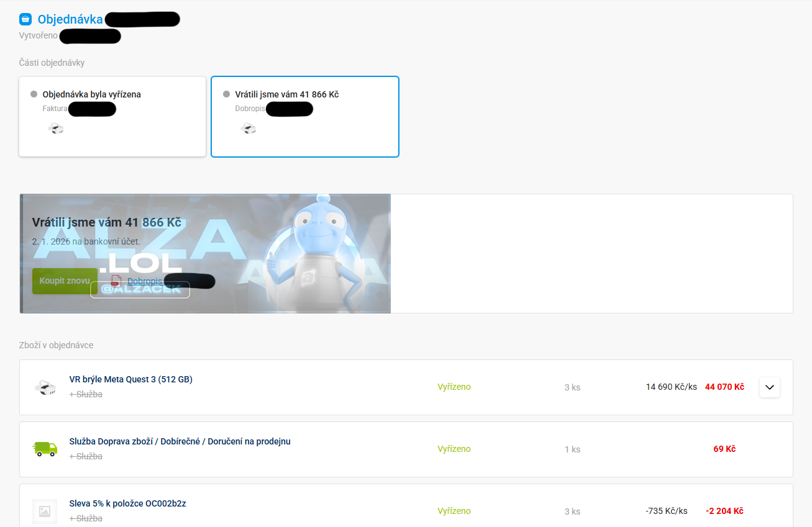Image resolution: width=812 pixels, height=527 pixels.
Task: Click the headset thumbnail in the Faktura card
Action: point(56,128)
